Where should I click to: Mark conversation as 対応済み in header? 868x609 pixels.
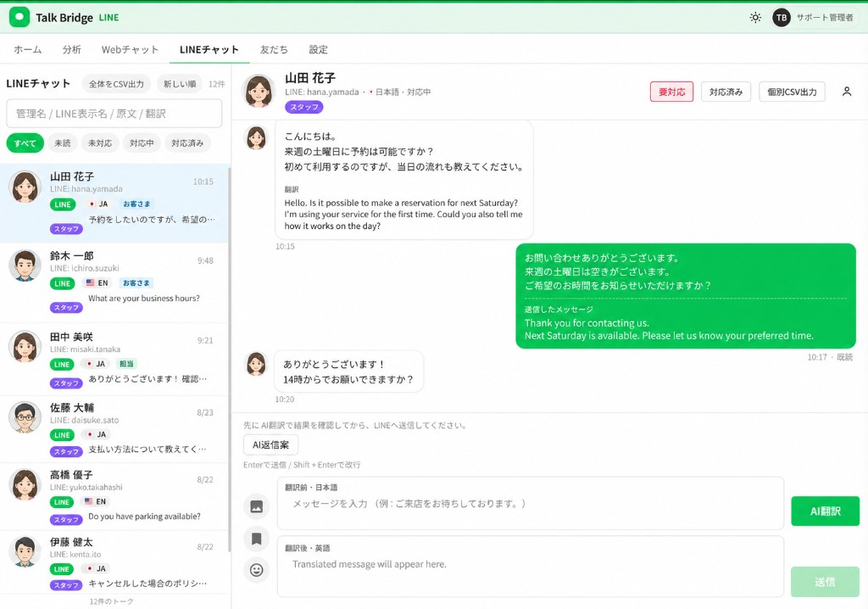point(726,92)
